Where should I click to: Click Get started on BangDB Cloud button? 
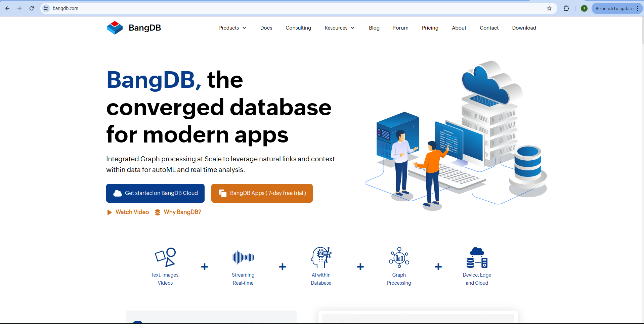point(155,193)
